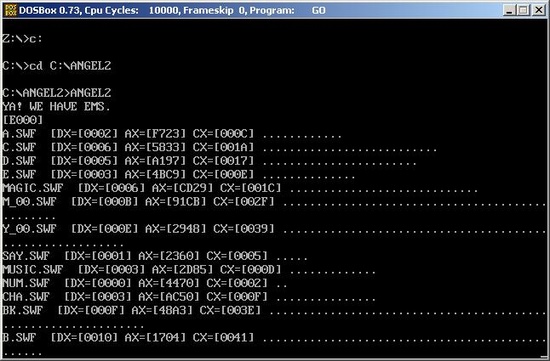550x361 pixels.
Task: Click the CHA.SWF file name
Action: (x=26, y=297)
